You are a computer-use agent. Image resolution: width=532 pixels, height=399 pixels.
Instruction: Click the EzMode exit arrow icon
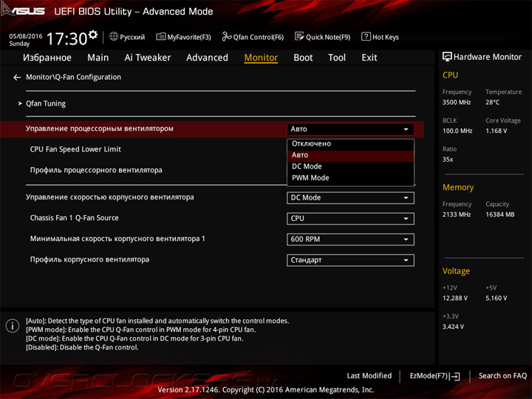pyautogui.click(x=455, y=376)
